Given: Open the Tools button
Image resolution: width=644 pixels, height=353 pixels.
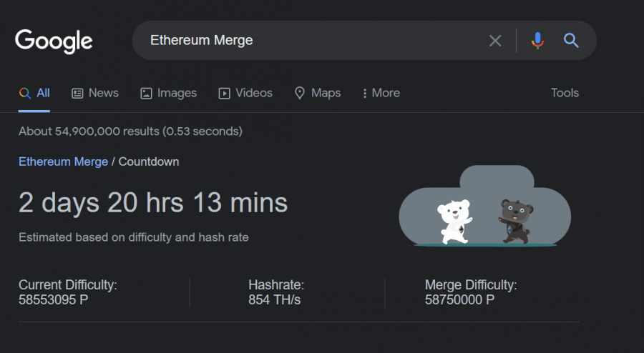Looking at the screenshot, I should pos(565,93).
